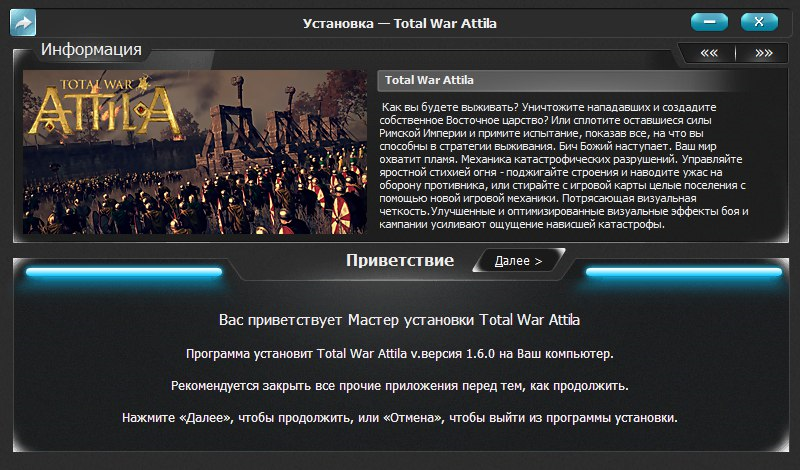
Task: Select the Информация panel heading
Action: pos(91,50)
